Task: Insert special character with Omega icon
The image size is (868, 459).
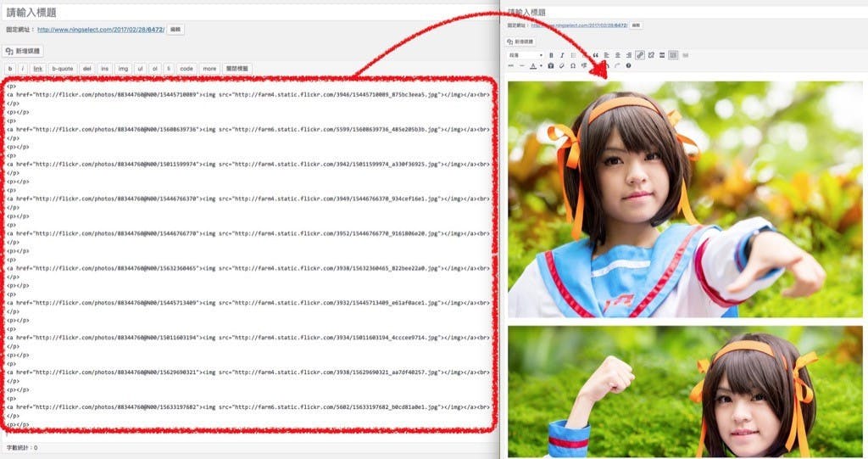Action: 573,65
